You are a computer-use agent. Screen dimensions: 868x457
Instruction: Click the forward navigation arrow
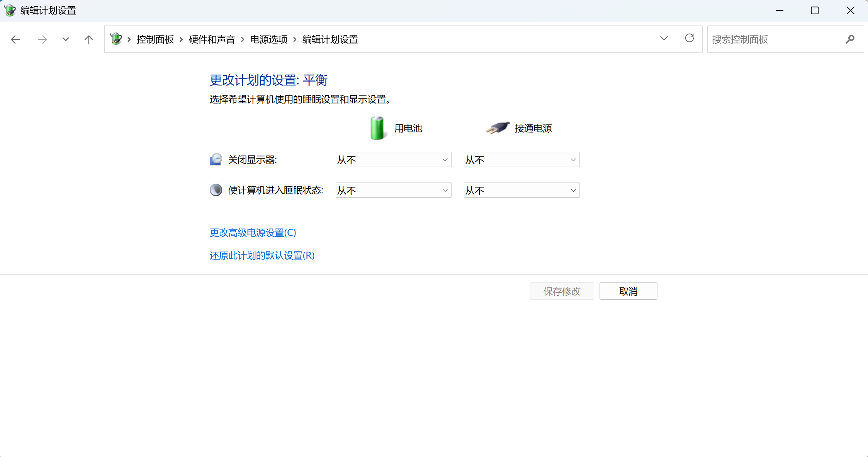point(42,39)
